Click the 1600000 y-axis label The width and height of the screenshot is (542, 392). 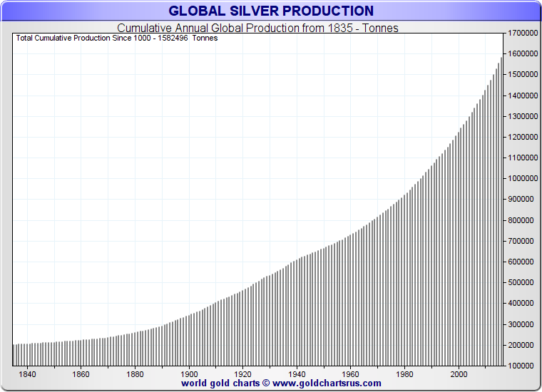coord(523,53)
